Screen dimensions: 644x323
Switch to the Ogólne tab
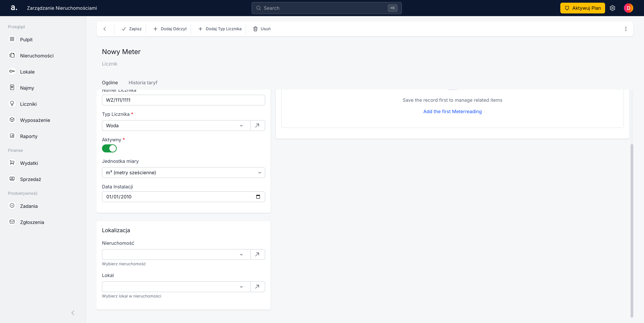click(x=110, y=83)
